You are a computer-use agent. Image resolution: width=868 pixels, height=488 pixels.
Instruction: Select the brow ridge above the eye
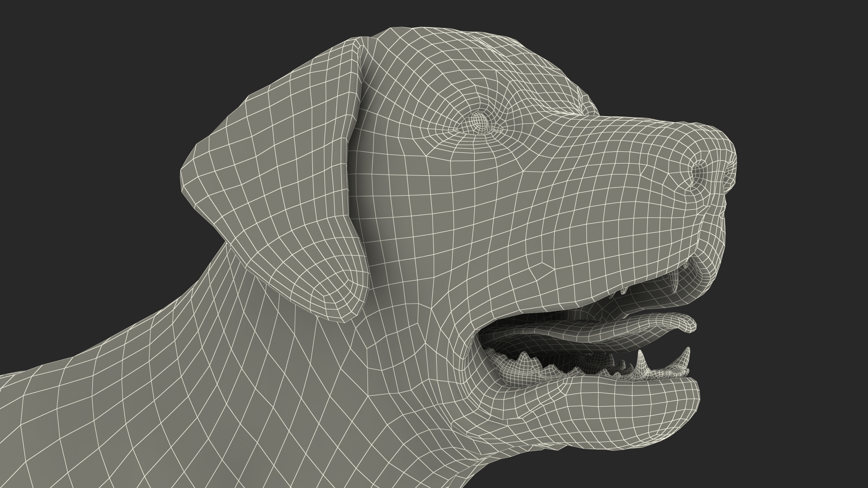[479, 93]
